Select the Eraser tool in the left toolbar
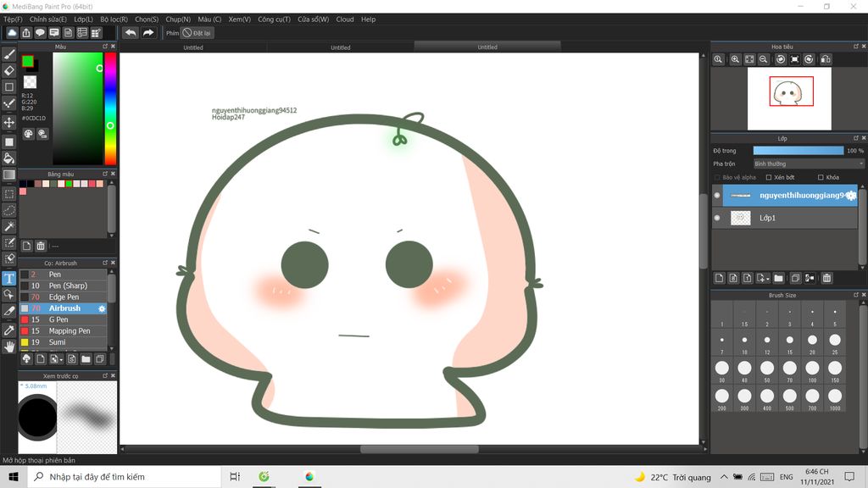The image size is (868, 488). point(9,70)
